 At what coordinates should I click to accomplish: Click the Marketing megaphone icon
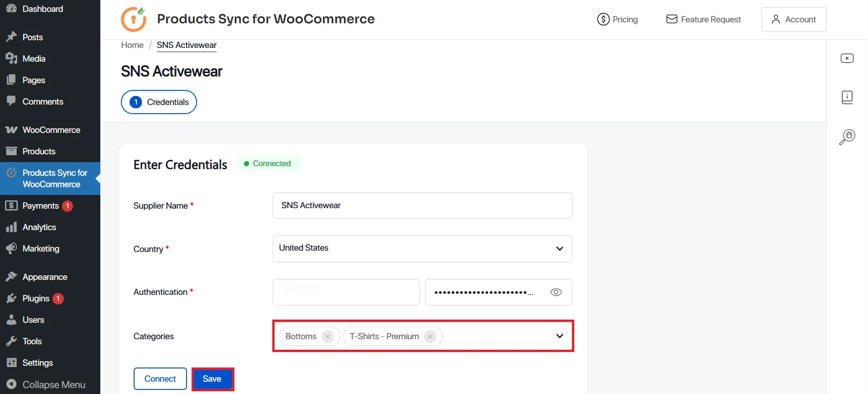tap(11, 248)
